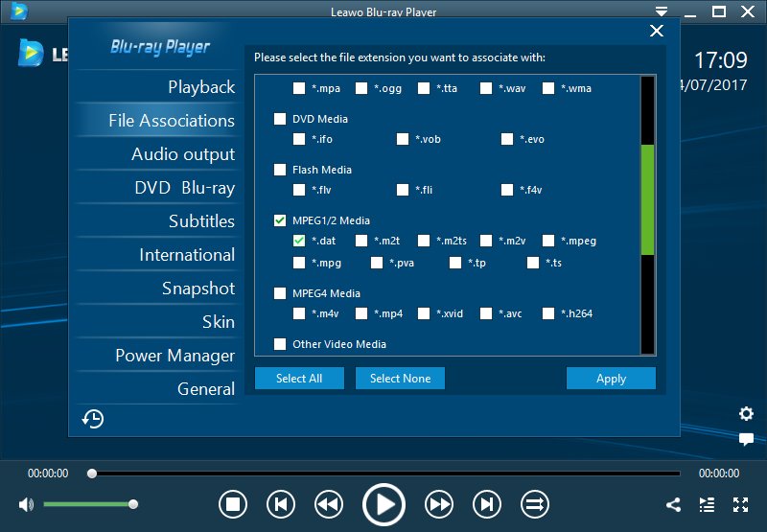Click the volume slider handle
Image resolution: width=767 pixels, height=532 pixels.
133,504
